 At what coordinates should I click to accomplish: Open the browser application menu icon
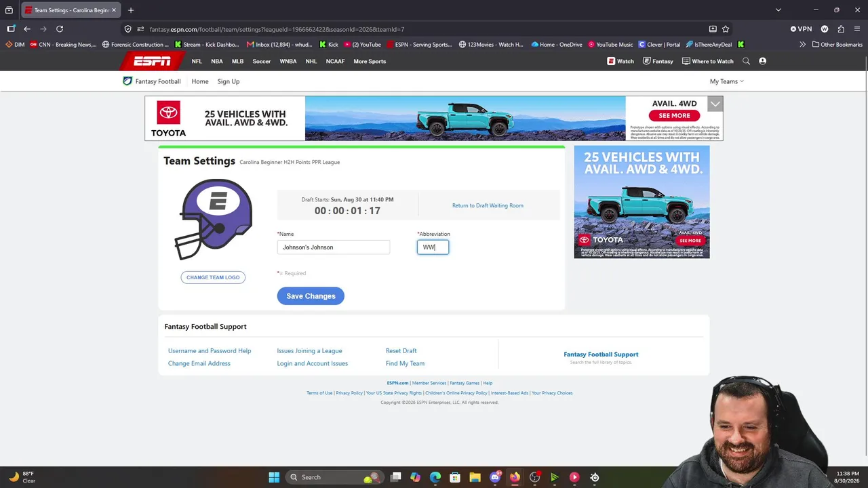[x=857, y=29]
